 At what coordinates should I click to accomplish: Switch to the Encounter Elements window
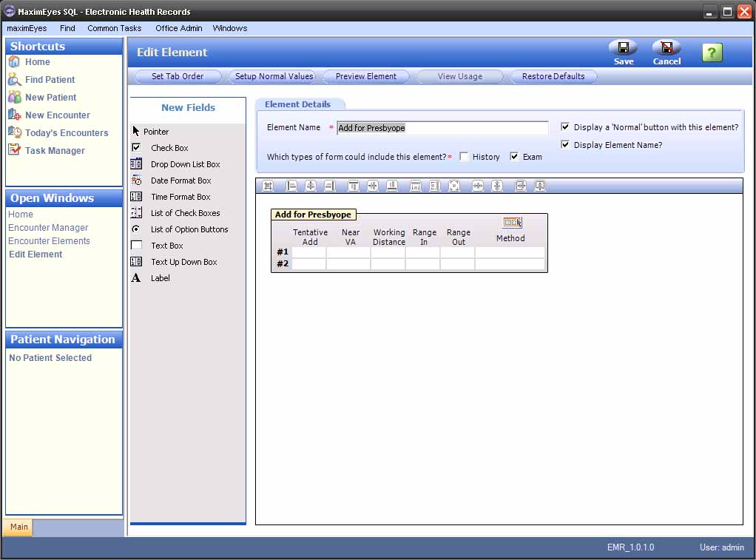point(49,241)
